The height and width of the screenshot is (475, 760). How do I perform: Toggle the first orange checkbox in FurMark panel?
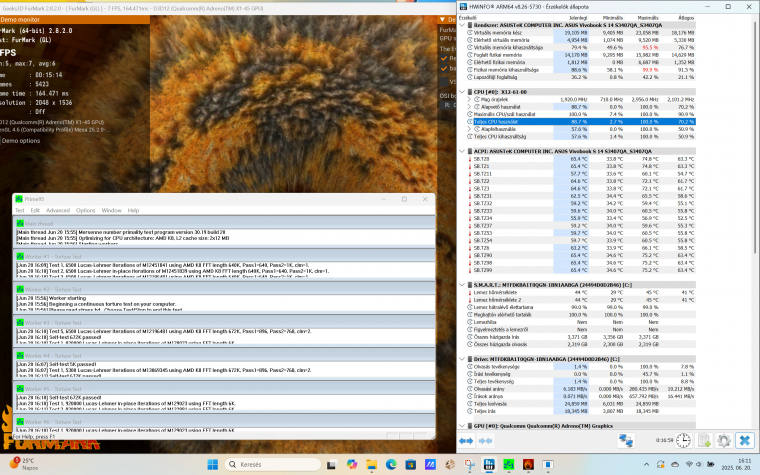click(443, 58)
